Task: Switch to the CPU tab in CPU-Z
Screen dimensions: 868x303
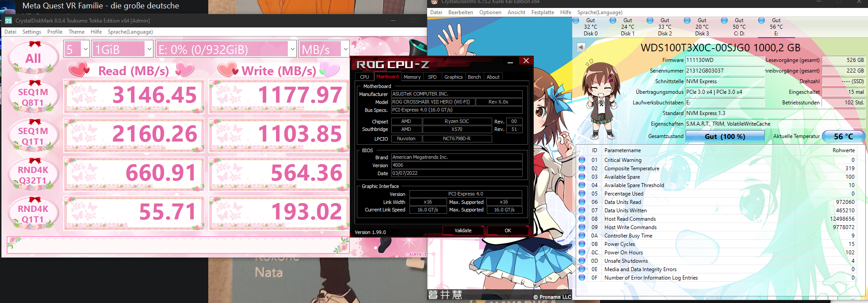Action: (364, 77)
